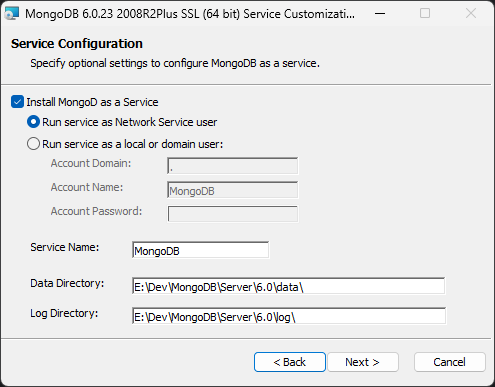This screenshot has width=495, height=387.
Task: Proceed with the Next button
Action: [363, 362]
